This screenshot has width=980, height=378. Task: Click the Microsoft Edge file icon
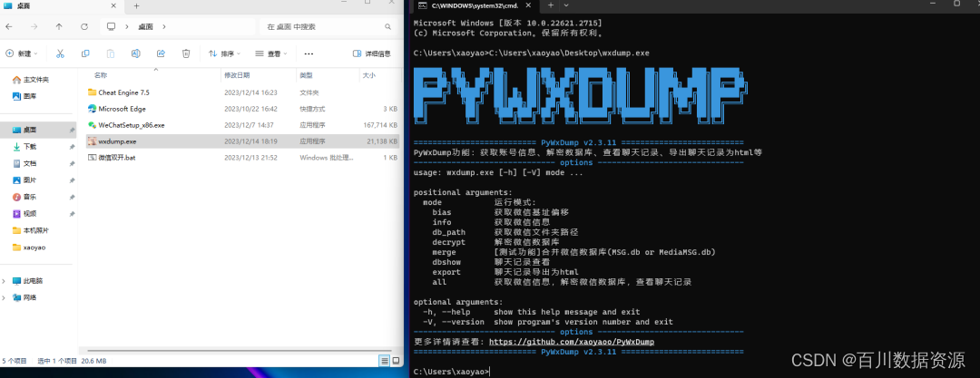[x=92, y=109]
